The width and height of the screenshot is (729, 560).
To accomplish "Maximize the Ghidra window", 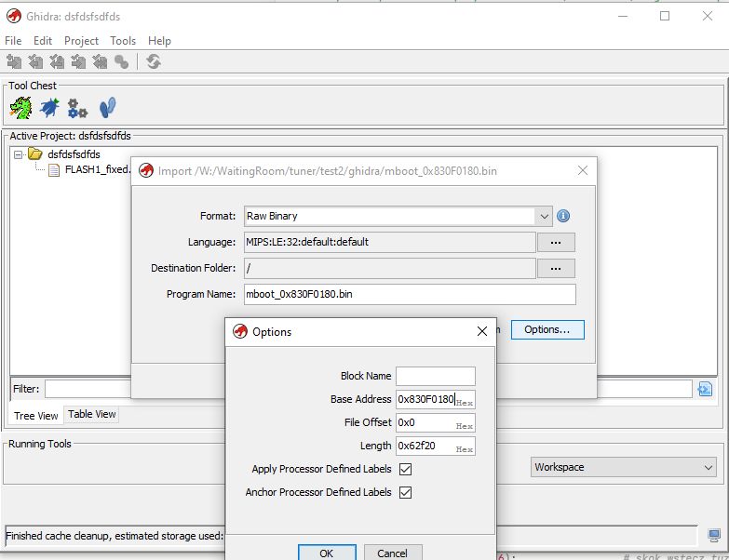I will (665, 16).
